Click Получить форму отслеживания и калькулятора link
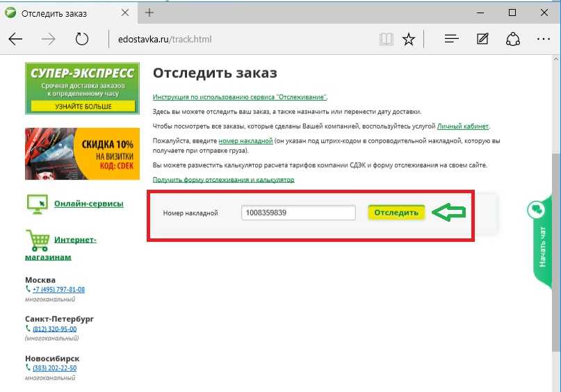This screenshot has height=392, width=561. (223, 180)
